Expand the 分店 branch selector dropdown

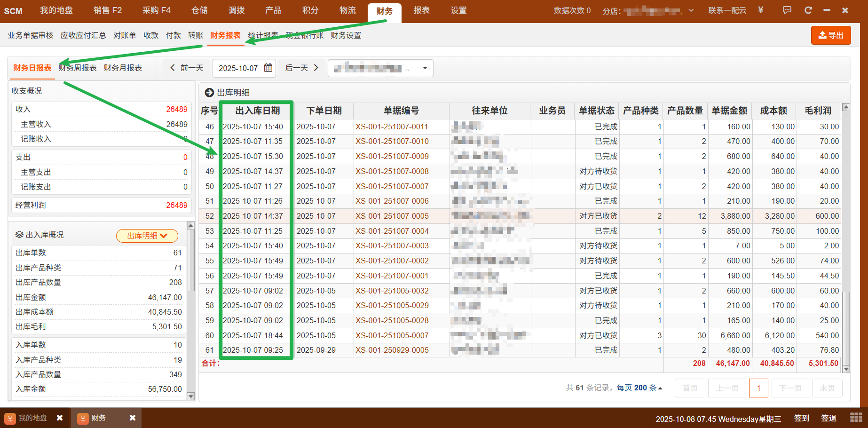(x=691, y=10)
